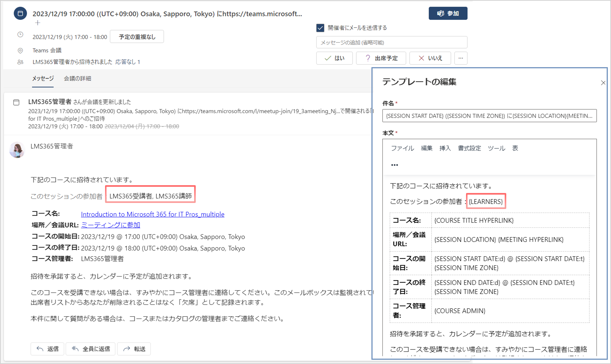The image size is (611, 364).
Task: Open more response options ellipsis
Action: pyautogui.click(x=461, y=58)
